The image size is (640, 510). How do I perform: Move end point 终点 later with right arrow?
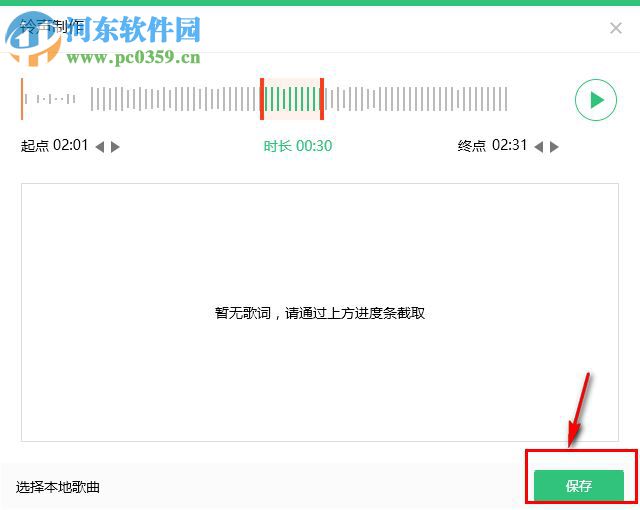click(x=554, y=146)
